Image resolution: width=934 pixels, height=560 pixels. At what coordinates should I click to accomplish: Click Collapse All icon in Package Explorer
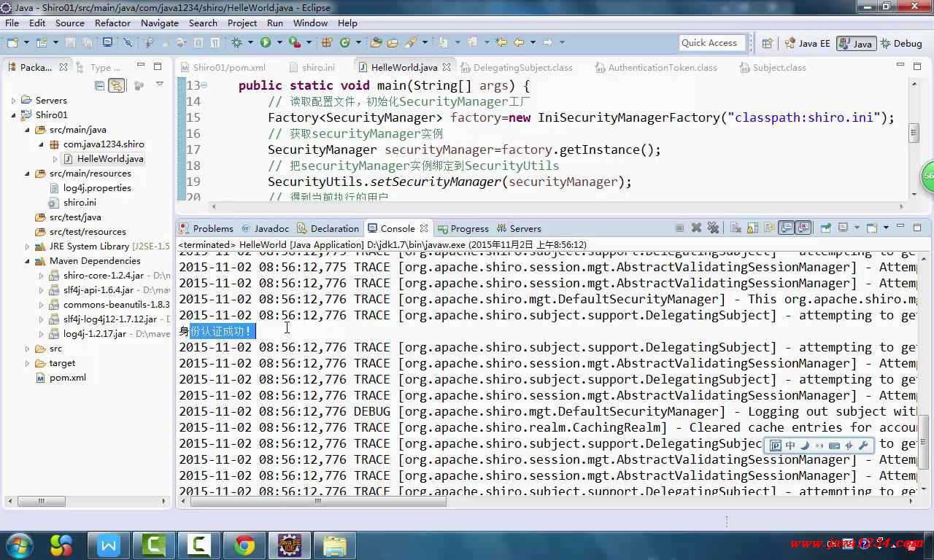click(100, 85)
